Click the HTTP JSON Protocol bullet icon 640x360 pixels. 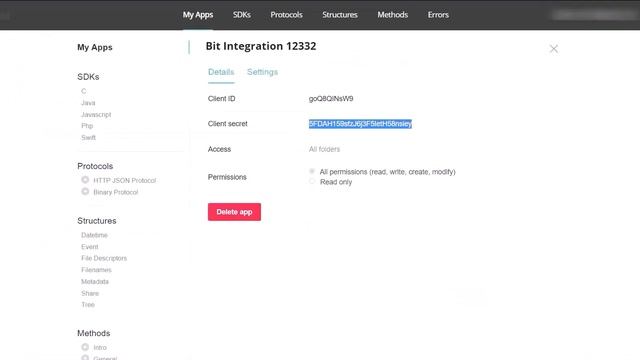85,180
